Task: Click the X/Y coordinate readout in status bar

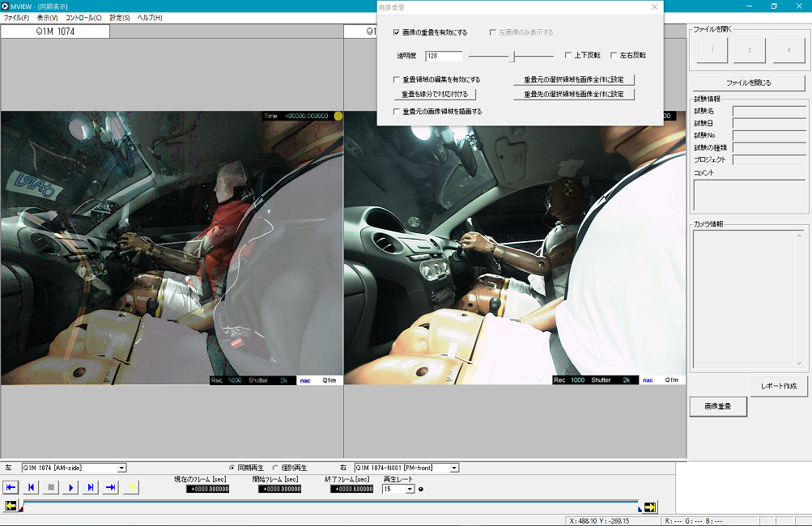Action: click(x=599, y=521)
